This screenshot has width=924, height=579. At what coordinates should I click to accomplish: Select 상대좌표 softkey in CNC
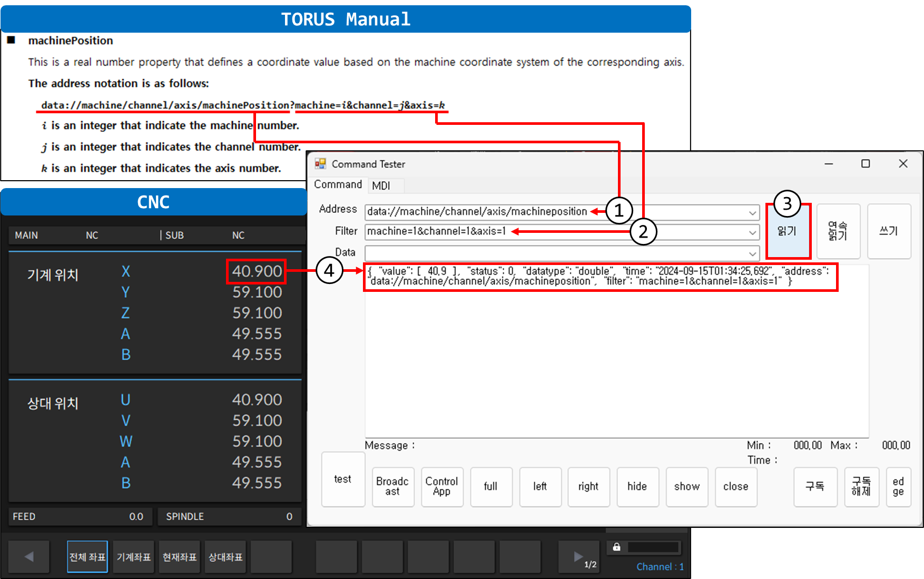point(225,556)
